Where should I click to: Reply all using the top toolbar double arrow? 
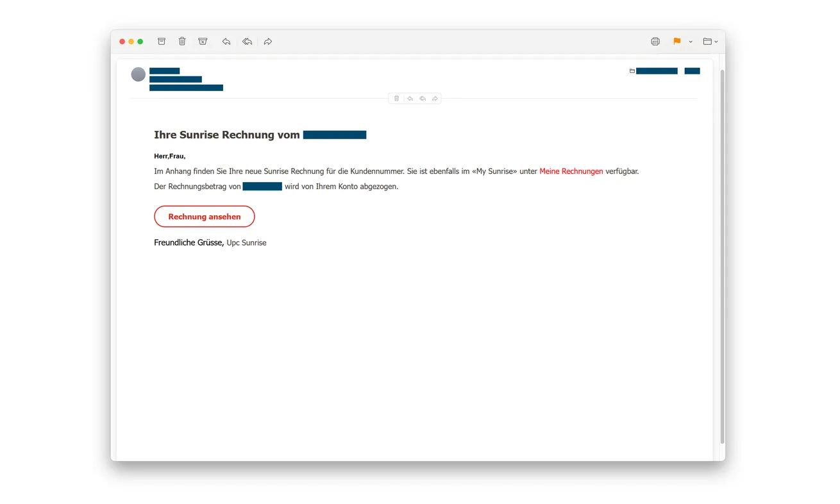[247, 42]
